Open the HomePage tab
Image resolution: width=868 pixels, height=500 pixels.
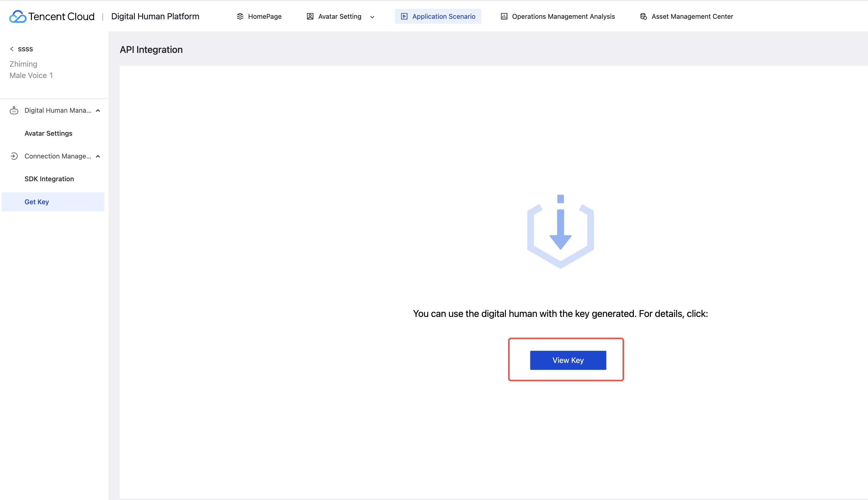click(265, 16)
